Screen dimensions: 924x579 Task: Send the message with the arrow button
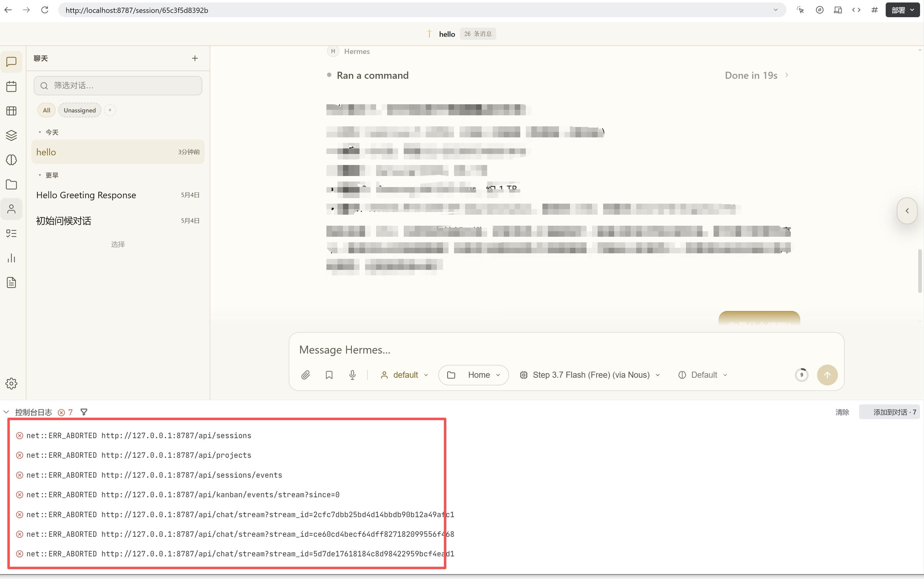tap(827, 375)
